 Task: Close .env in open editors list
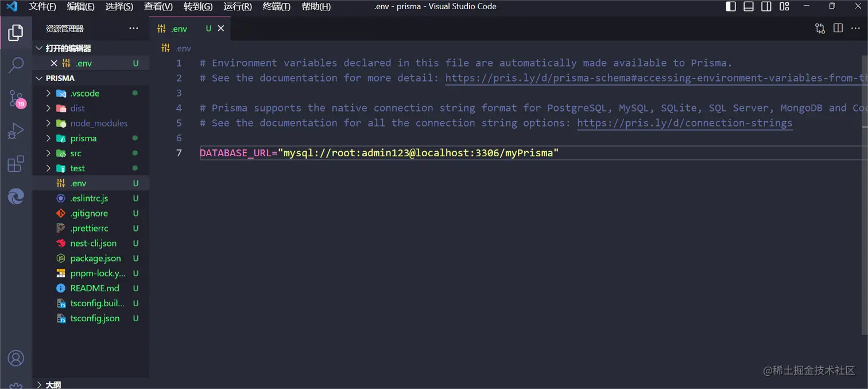point(54,63)
